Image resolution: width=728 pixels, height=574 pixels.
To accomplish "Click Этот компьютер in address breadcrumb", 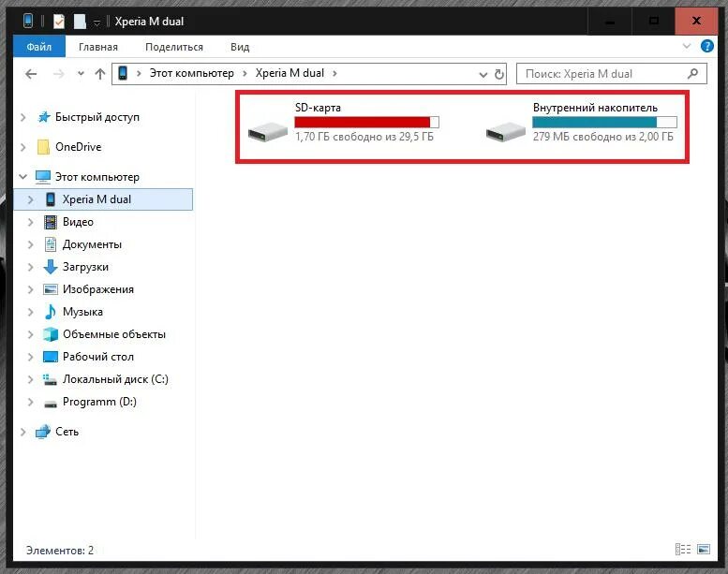I will 191,73.
